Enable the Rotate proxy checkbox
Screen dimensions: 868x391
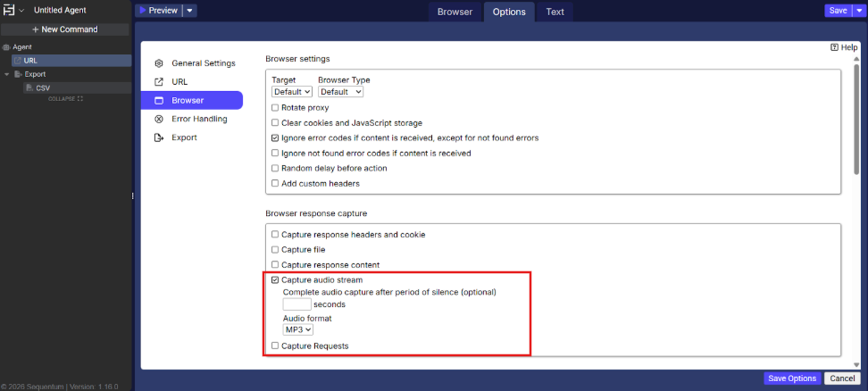[275, 108]
